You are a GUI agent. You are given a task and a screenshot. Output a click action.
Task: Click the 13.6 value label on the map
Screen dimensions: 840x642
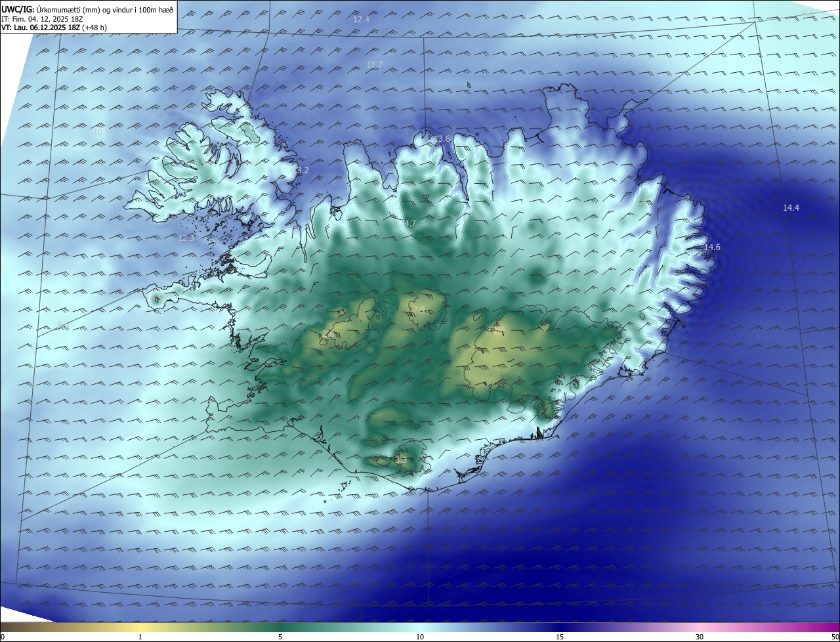[442, 139]
